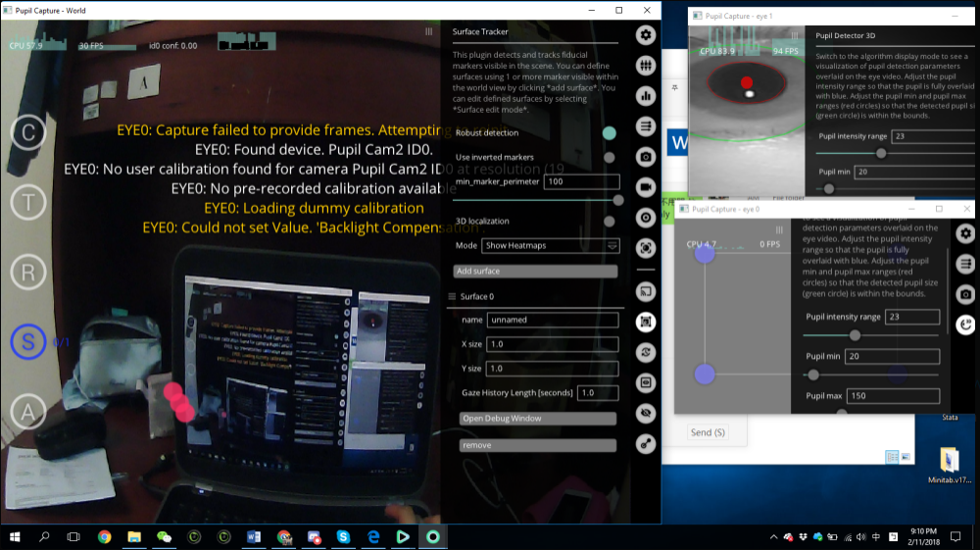
Task: Open taskbar clock showing 9:10 PM
Action: point(924,537)
